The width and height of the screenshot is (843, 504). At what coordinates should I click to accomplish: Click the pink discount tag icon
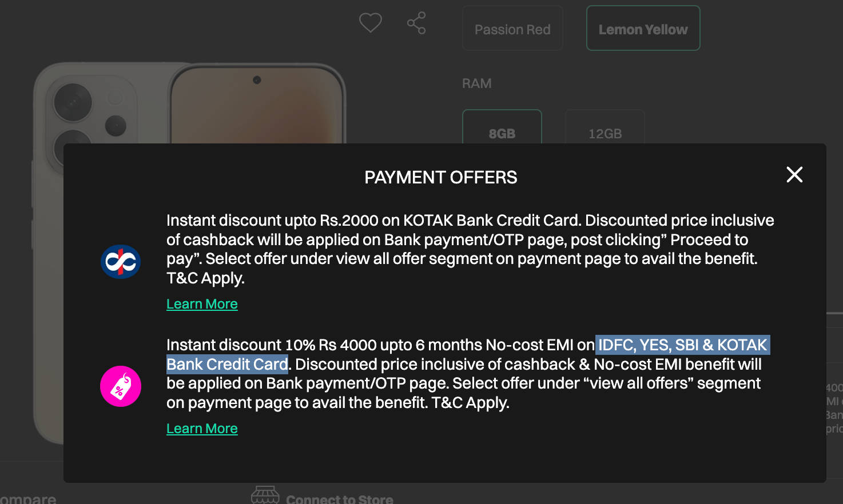tap(121, 386)
